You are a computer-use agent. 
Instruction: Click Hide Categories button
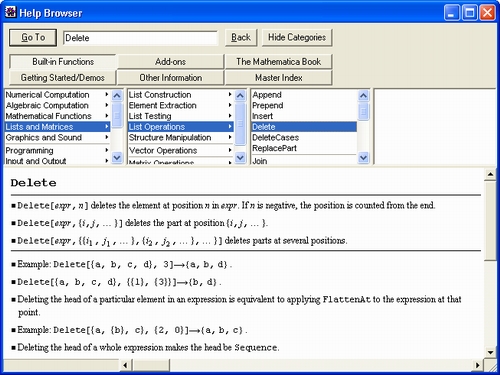(297, 37)
